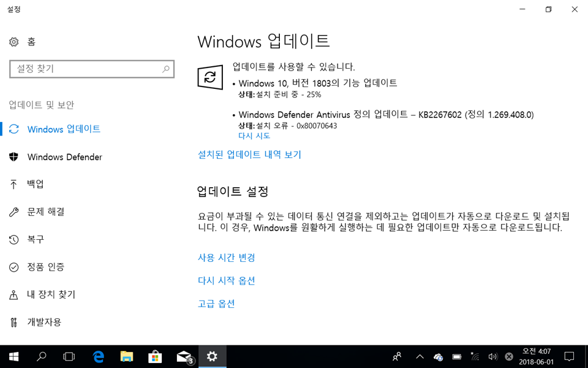This screenshot has width=588, height=368.
Task: Click the circled X tray icon
Action: [509, 357]
